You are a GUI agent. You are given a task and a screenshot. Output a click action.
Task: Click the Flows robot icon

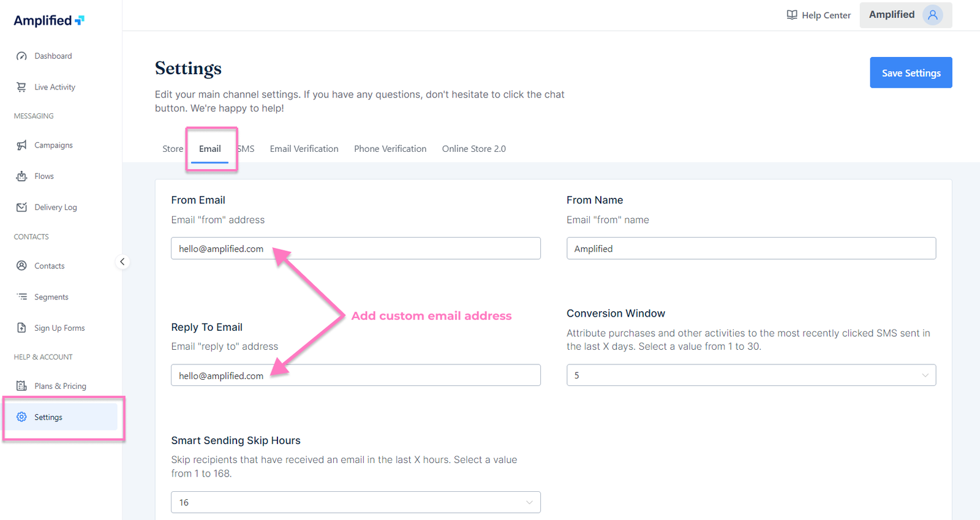[21, 176]
